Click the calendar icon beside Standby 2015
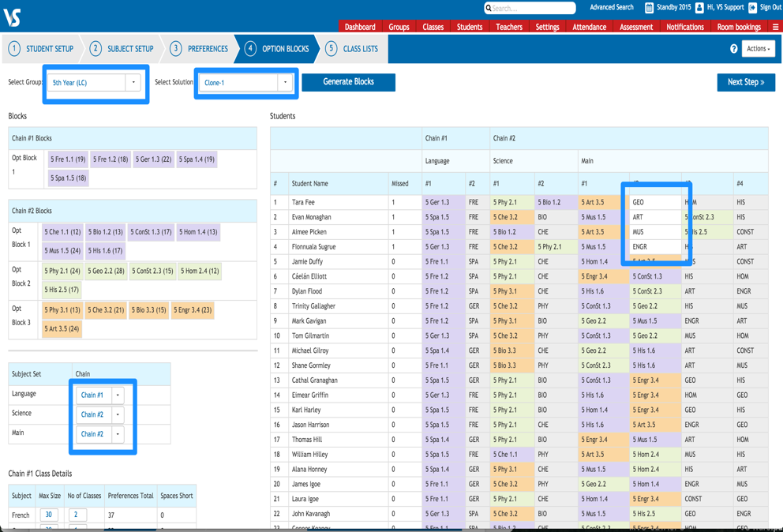Image resolution: width=783 pixels, height=532 pixels. point(649,7)
